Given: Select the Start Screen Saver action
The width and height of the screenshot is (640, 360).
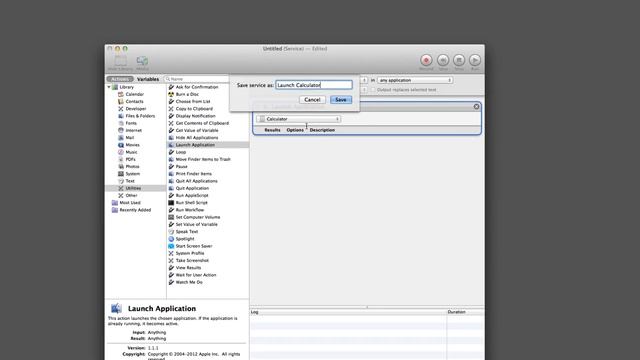Looking at the screenshot, I should coord(193,246).
